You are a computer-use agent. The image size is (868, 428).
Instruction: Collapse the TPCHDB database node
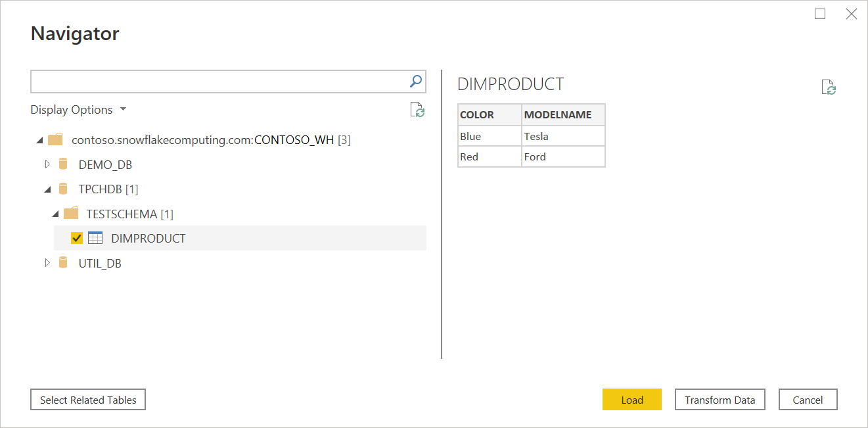coord(47,189)
